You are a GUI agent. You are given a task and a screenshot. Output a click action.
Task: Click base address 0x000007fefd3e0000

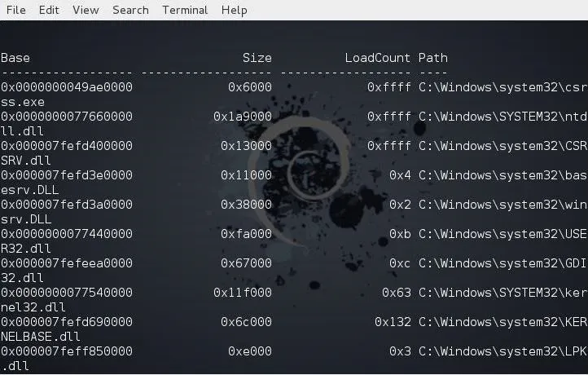tap(67, 175)
